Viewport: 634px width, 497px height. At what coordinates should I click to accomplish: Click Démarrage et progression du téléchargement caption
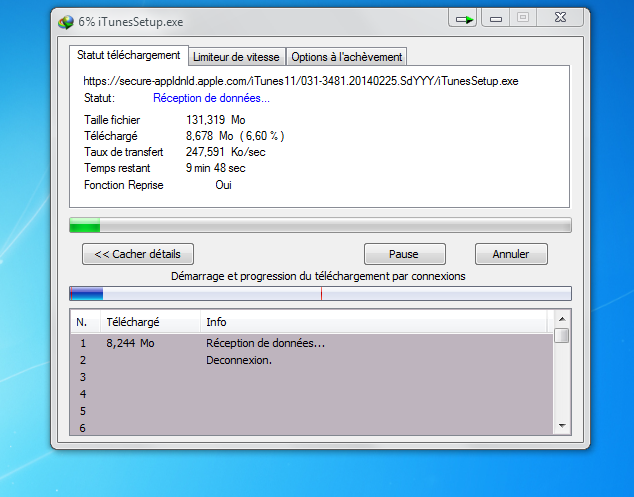point(318,277)
